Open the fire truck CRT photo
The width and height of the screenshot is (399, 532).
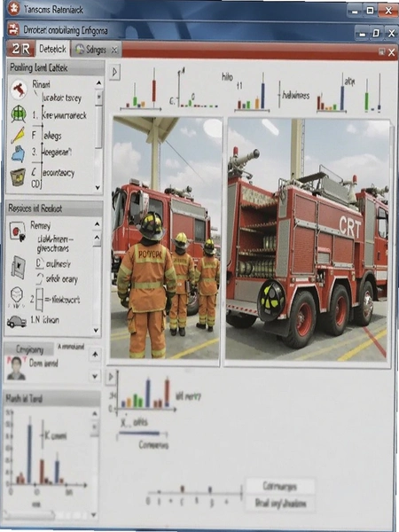coord(308,241)
